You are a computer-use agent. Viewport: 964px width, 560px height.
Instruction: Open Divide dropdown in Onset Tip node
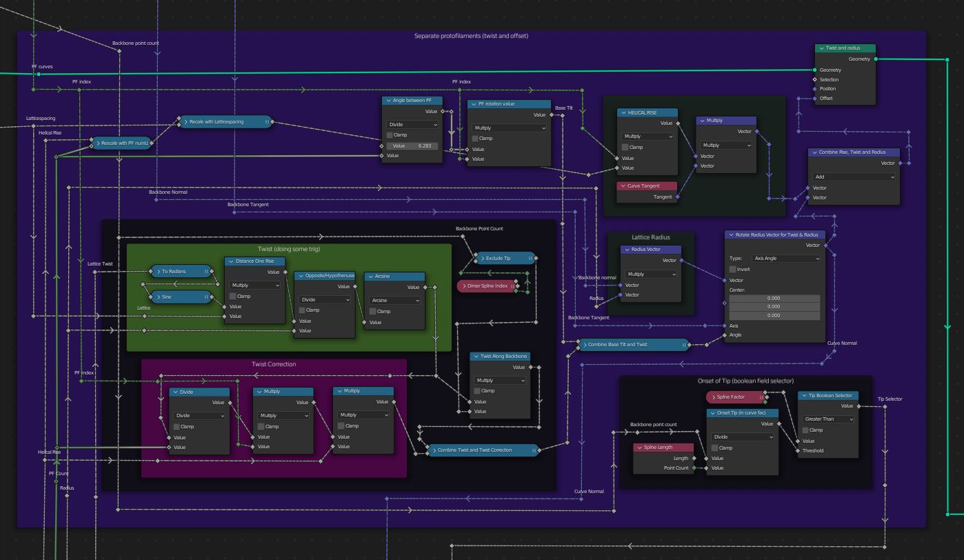pos(743,437)
